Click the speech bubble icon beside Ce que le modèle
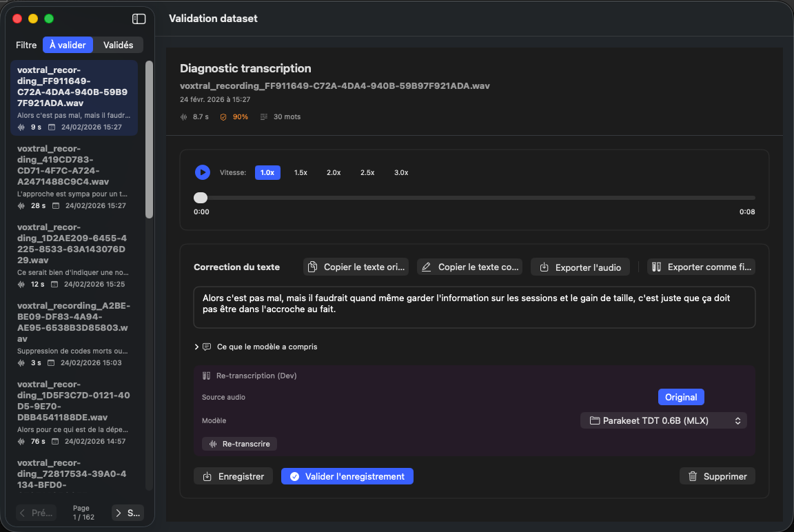The image size is (794, 532). (207, 347)
